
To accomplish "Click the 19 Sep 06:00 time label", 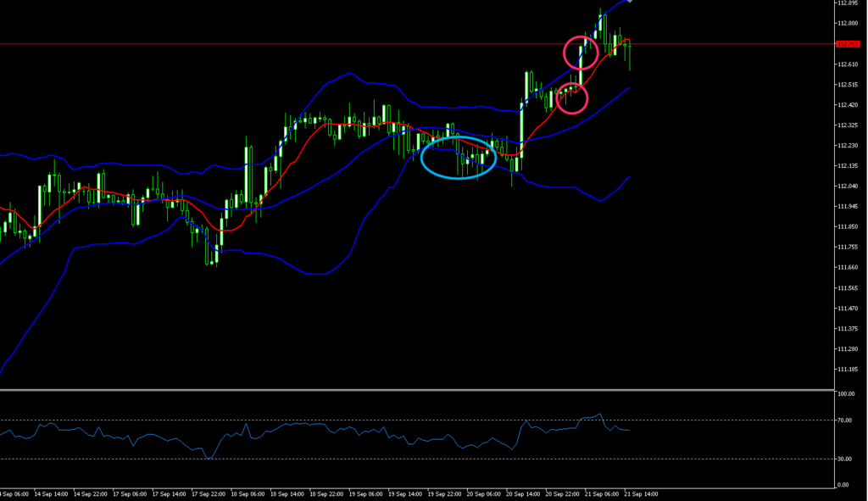I will click(x=365, y=494).
